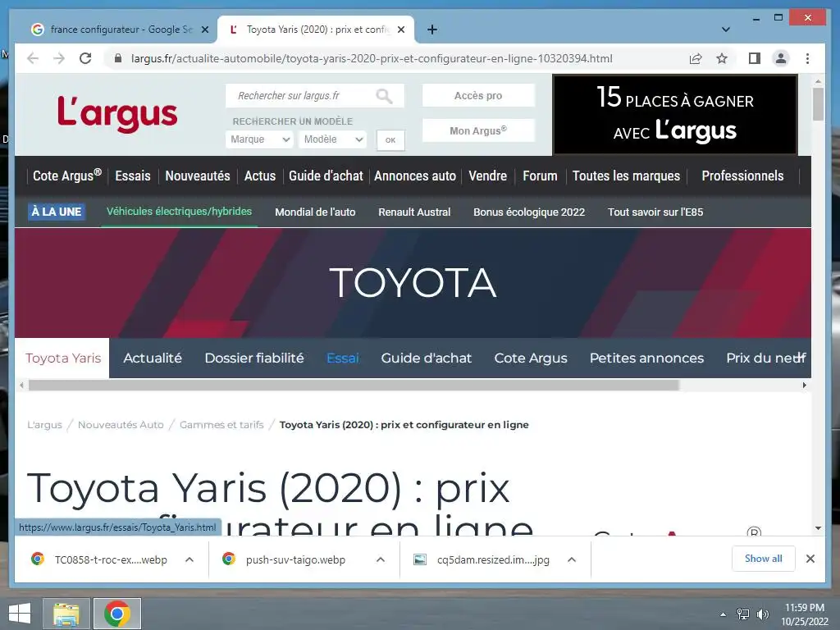Click the Accès pro button
The width and height of the screenshot is (840, 630).
tap(478, 95)
